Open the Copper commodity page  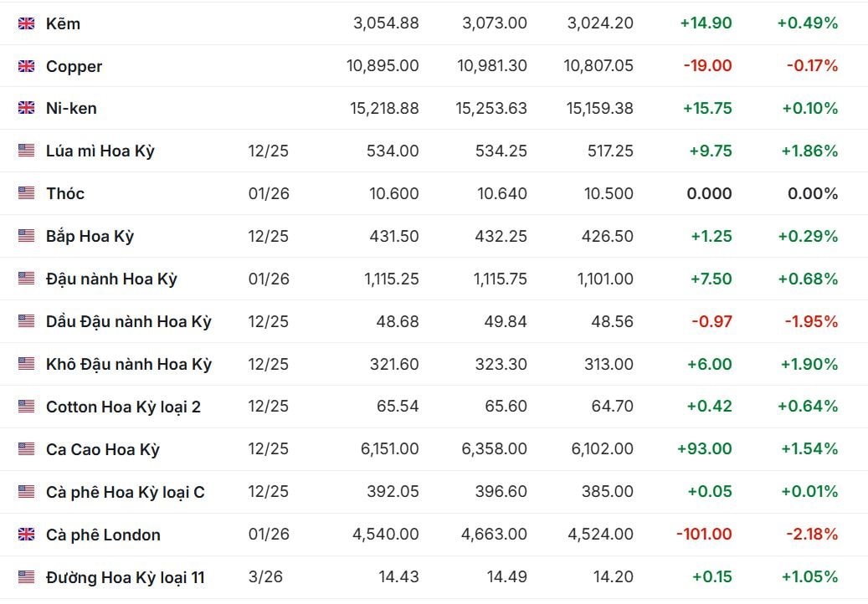[74, 66]
